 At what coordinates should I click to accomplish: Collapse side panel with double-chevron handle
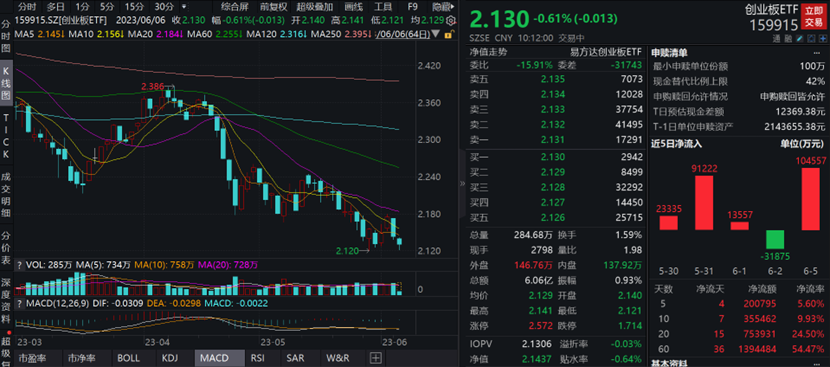click(462, 184)
